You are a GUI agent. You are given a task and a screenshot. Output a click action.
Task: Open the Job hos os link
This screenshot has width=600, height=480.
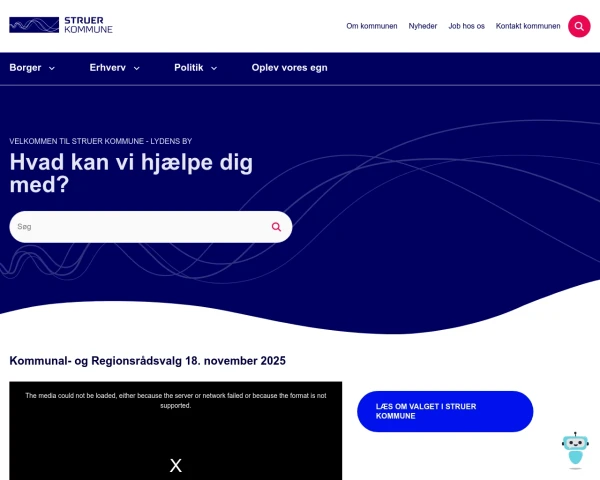pyautogui.click(x=466, y=26)
